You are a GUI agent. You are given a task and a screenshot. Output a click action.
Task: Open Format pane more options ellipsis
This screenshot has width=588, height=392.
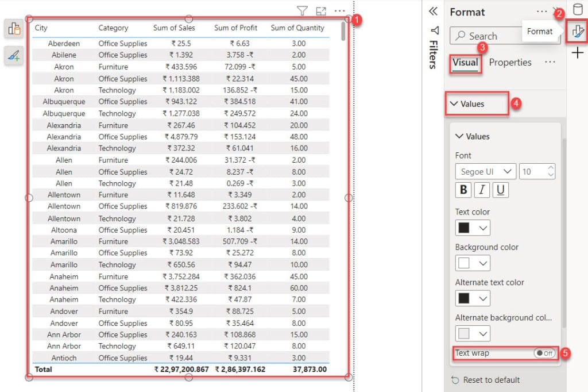pyautogui.click(x=541, y=11)
